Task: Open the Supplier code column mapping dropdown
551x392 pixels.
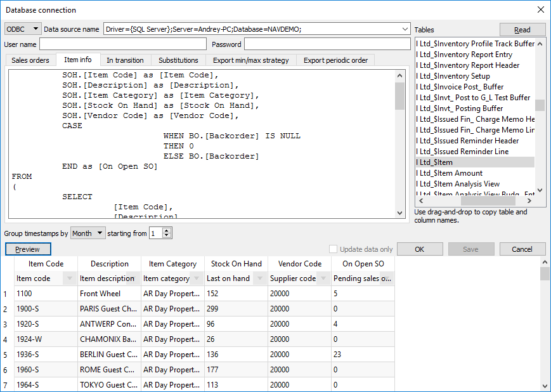Action: 323,278
